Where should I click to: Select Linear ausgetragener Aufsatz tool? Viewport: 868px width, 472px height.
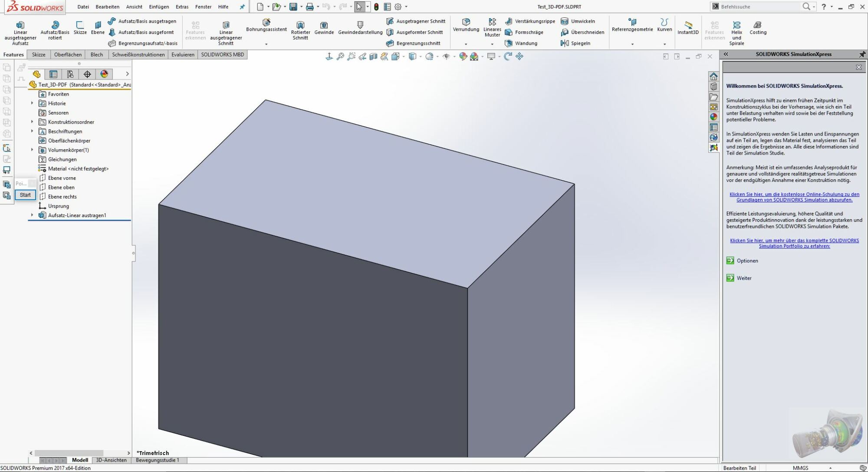point(20,32)
